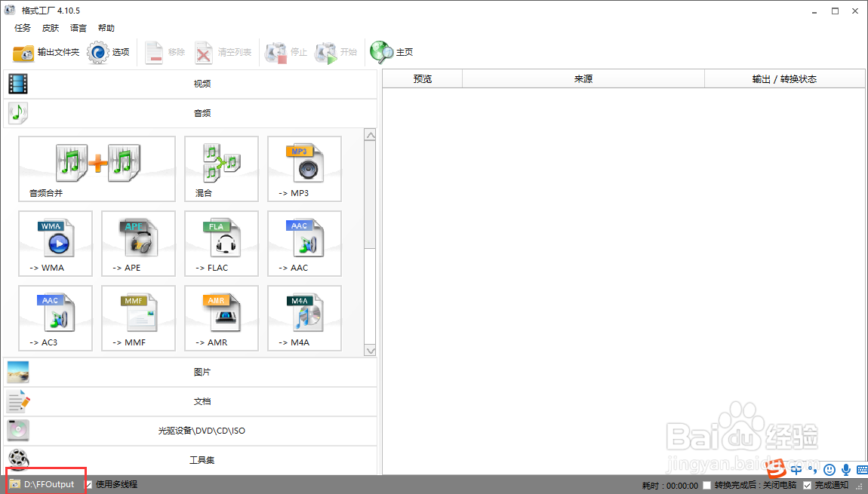Choose the -> M4A conversion icon
Viewport: 868px width, 494px height.
pyautogui.click(x=304, y=318)
